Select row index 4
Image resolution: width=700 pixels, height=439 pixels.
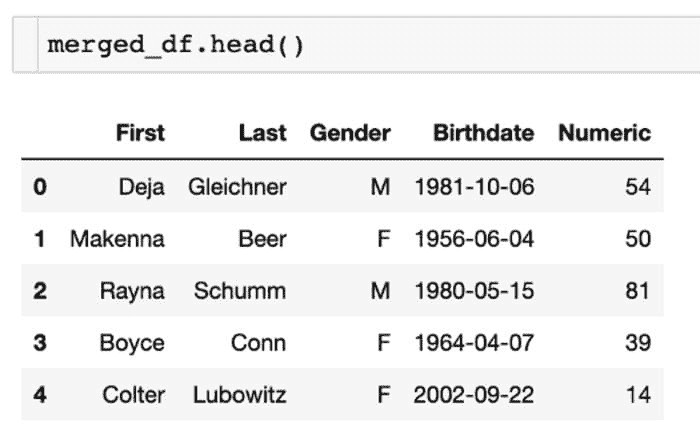(39, 395)
